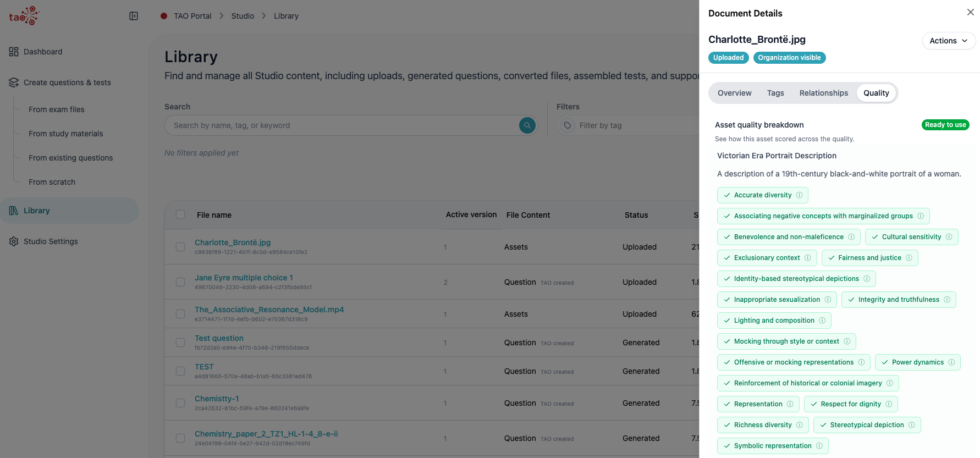Click the search magnifier button
Screen dimensions: 980x458
point(527,125)
